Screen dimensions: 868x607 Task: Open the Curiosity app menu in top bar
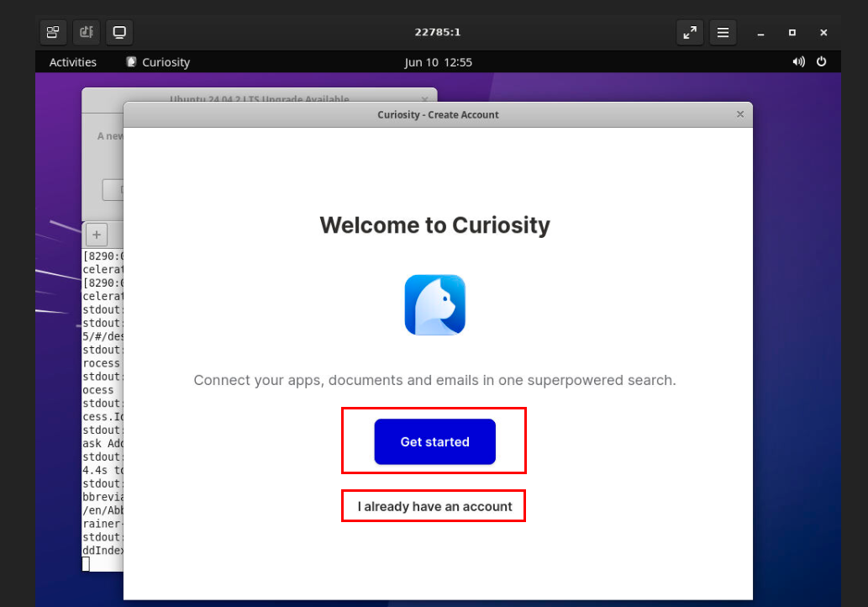point(158,62)
